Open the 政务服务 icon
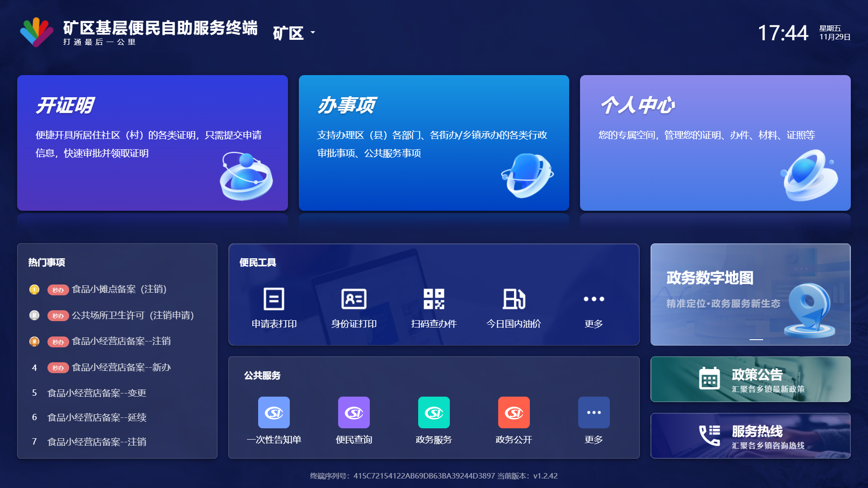Image resolution: width=868 pixels, height=488 pixels. (x=434, y=412)
